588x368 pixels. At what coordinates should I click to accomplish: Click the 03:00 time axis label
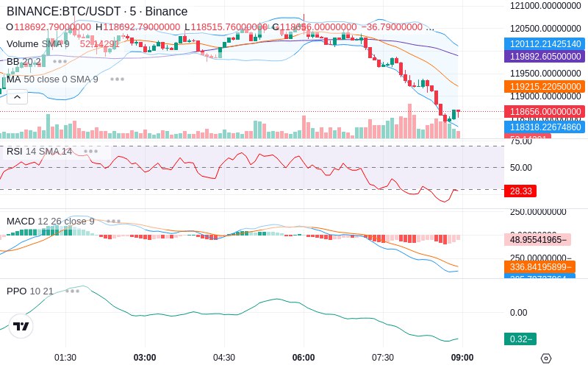tap(145, 358)
